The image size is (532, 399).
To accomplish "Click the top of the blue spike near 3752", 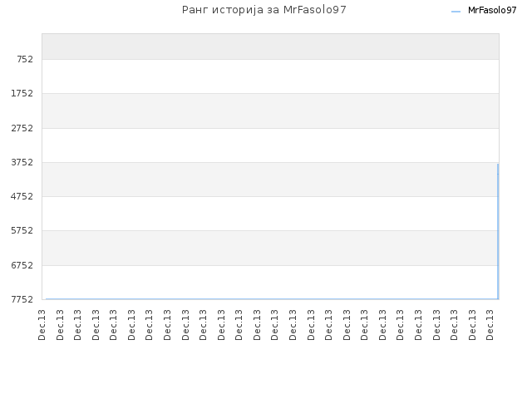I will pyautogui.click(x=498, y=165).
